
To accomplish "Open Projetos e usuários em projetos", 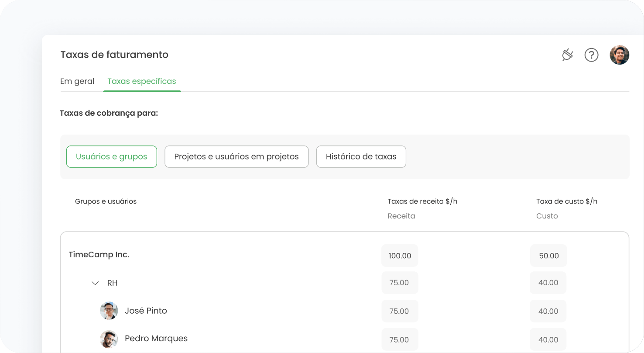I will point(236,156).
